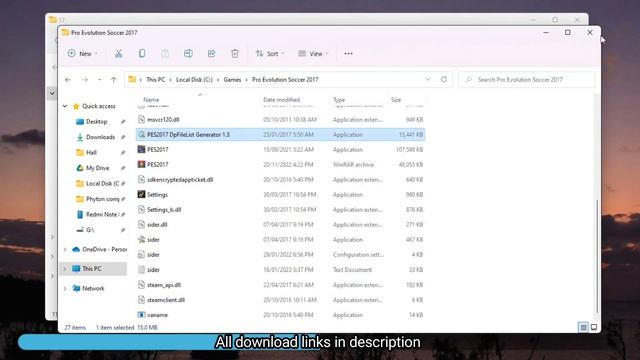Screen dimensions: 640x360
Task: Expand the OneDrive tree node
Action: coord(65,249)
